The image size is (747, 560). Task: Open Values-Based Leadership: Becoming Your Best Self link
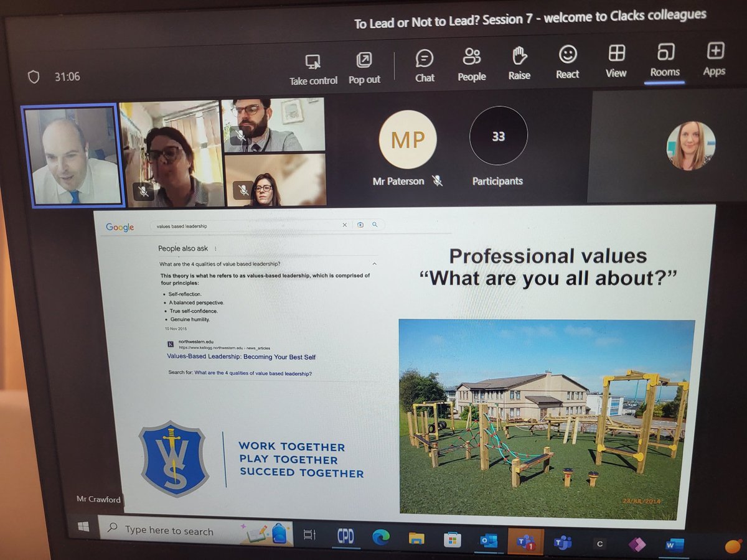[x=242, y=357]
